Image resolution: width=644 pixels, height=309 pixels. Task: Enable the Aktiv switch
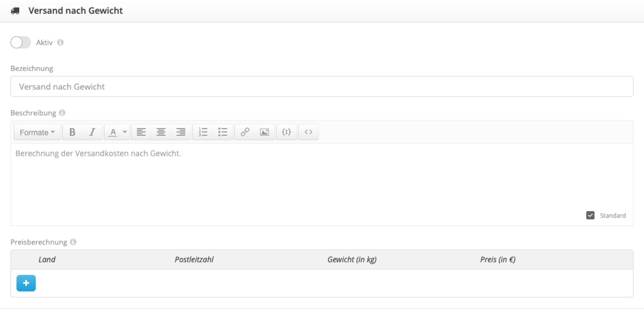coord(21,42)
